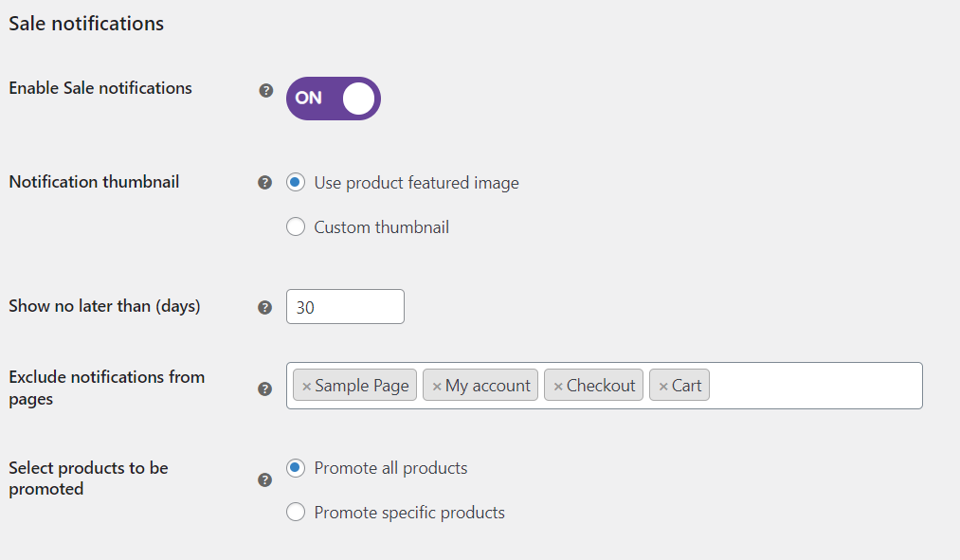Click the Enable Sale notifications label
The height and width of the screenshot is (560, 960).
click(100, 88)
